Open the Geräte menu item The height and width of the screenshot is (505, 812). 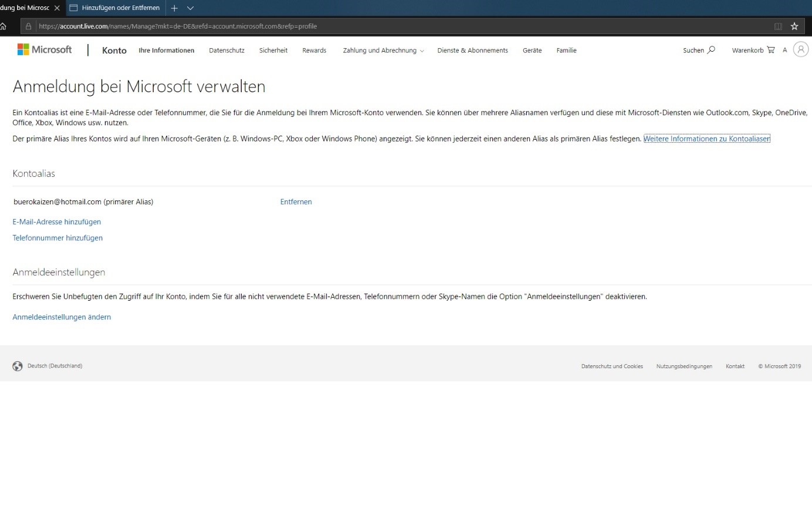coord(532,51)
